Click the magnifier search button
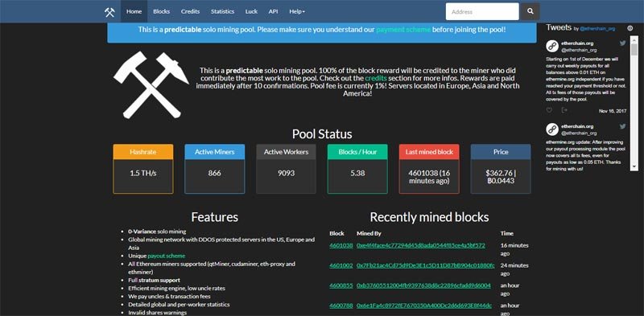The height and width of the screenshot is (316, 644). 530,11
